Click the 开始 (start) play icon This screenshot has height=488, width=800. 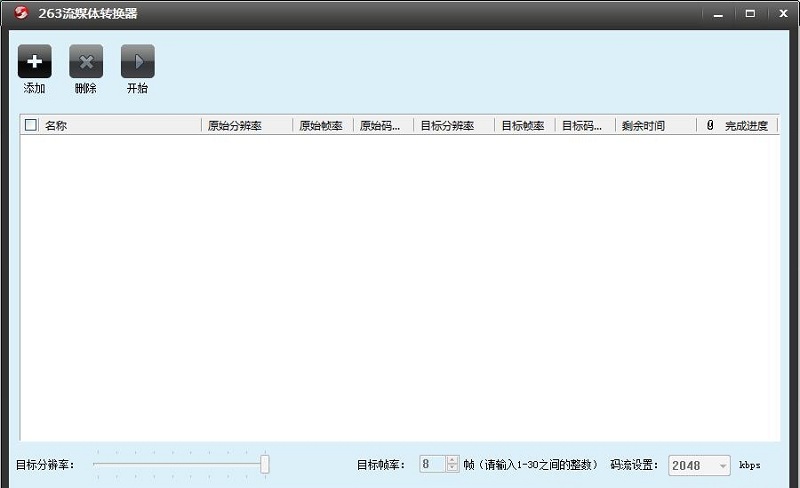[138, 61]
